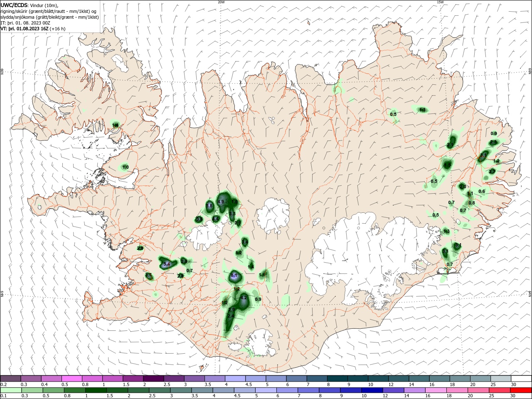
Task: Select the dark teal swatch labeled 8, top row
Action: (x=337, y=379)
